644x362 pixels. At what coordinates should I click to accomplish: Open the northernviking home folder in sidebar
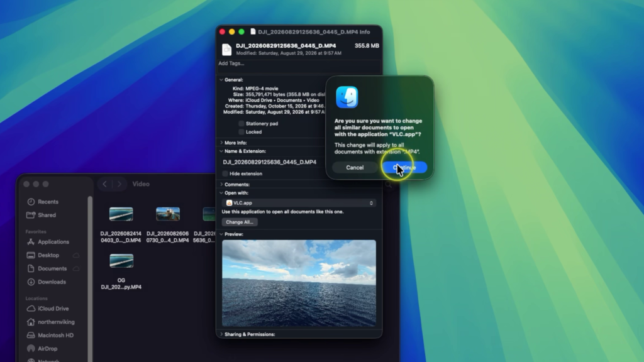coord(50,322)
